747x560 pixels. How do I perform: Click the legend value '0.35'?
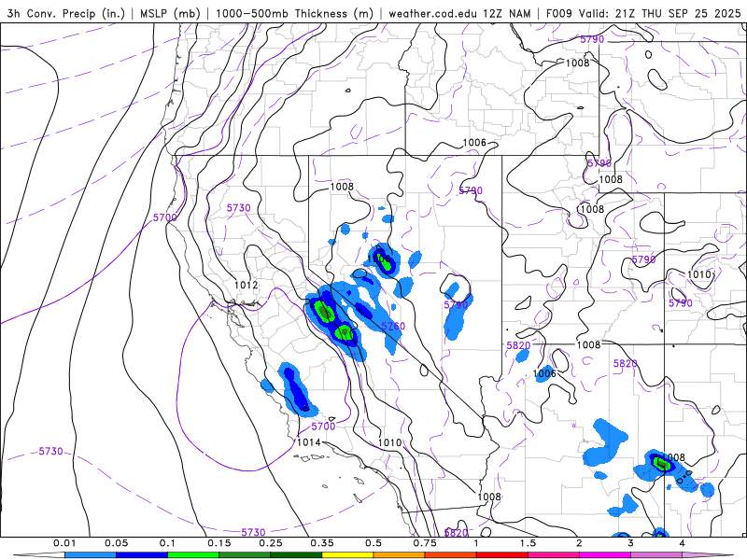pos(322,543)
